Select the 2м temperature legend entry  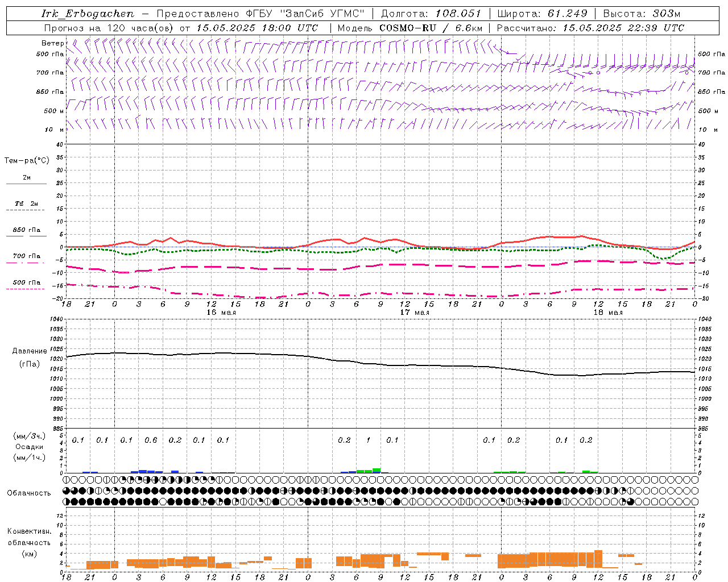pyautogui.click(x=27, y=177)
